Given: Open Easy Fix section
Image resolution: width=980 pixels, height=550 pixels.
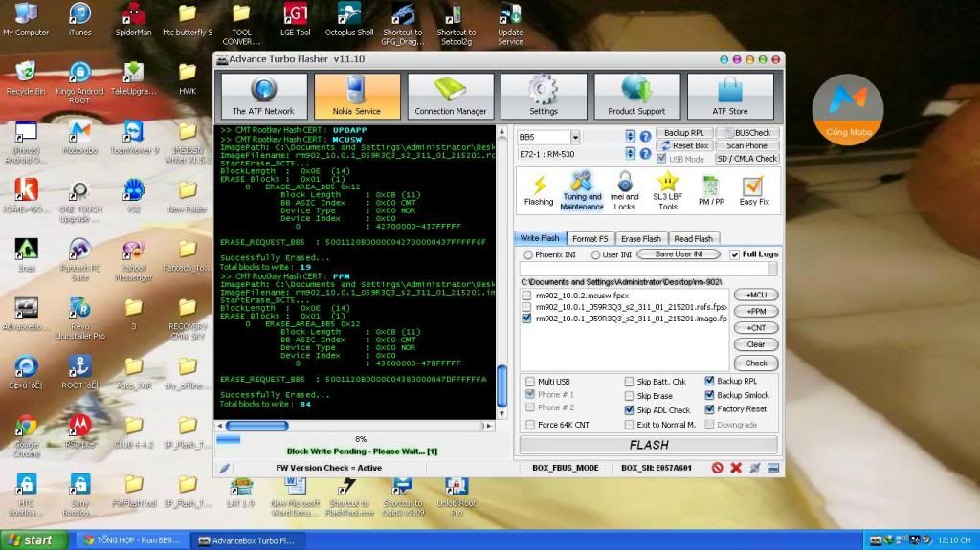Looking at the screenshot, I should pos(754,190).
